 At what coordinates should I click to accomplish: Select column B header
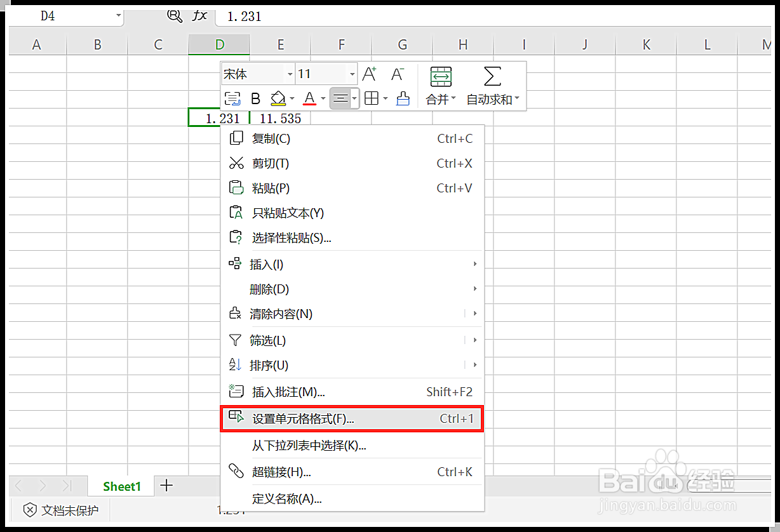(x=97, y=44)
